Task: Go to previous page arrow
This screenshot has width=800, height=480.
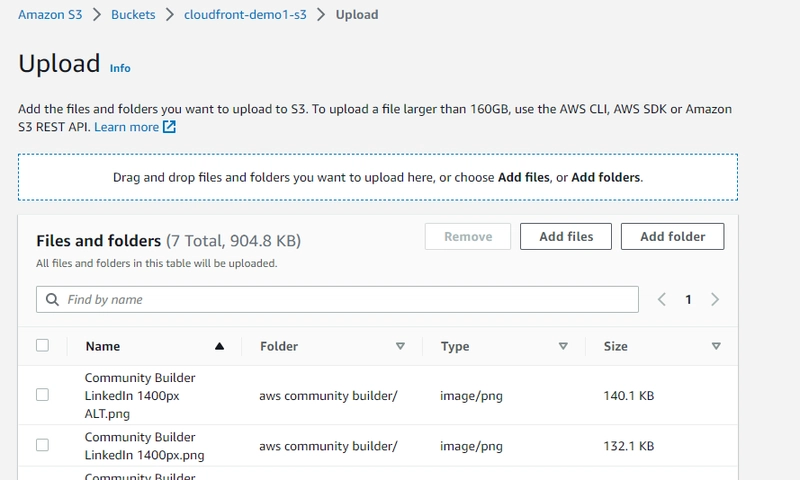Action: [x=662, y=299]
